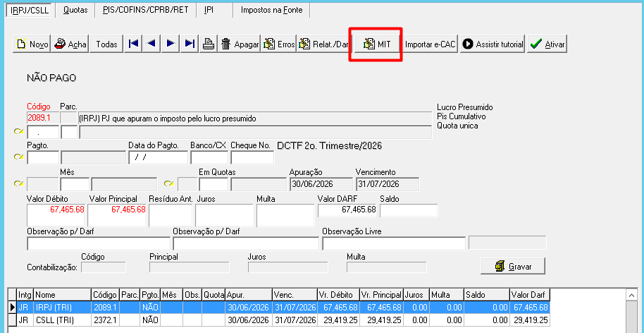
Task: Jump to the last record
Action: point(190,44)
